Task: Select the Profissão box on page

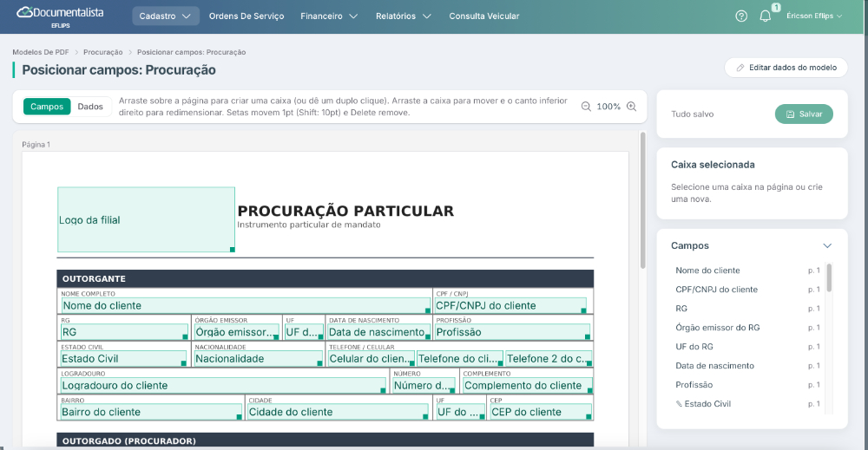Action: pyautogui.click(x=513, y=332)
